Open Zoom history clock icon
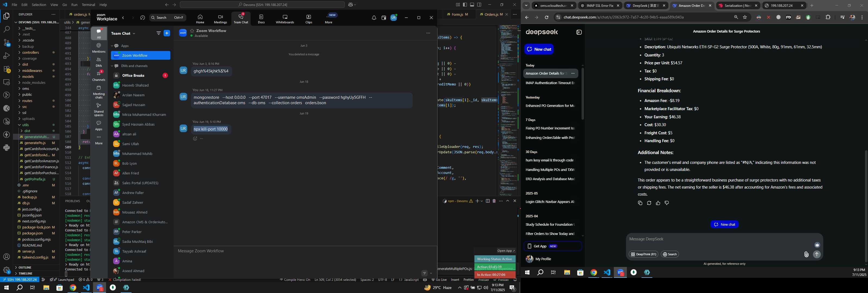 [x=142, y=18]
